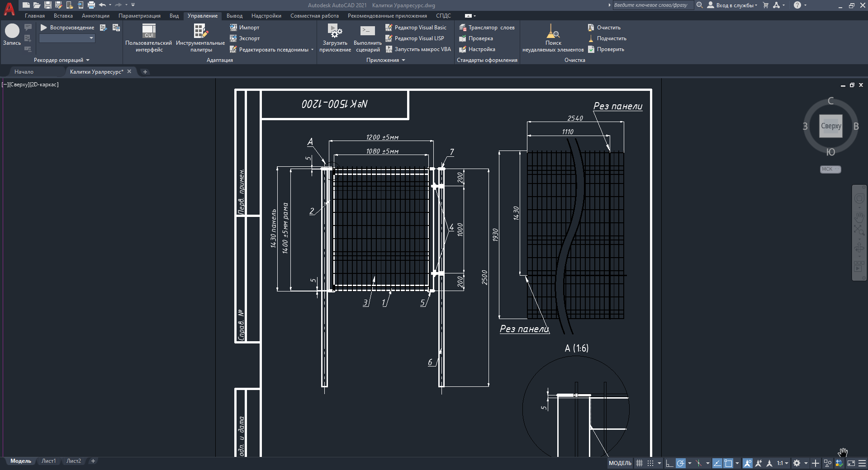Click the Plot printer icon
The height and width of the screenshot is (470, 868).
pyautogui.click(x=91, y=5)
